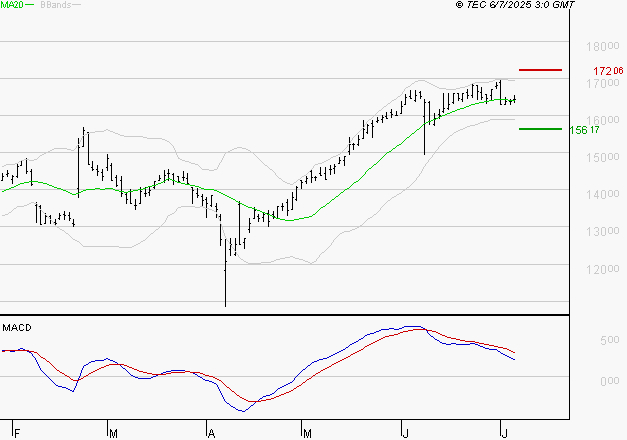
Task: Click the MACD panel label
Action: (x=17, y=328)
